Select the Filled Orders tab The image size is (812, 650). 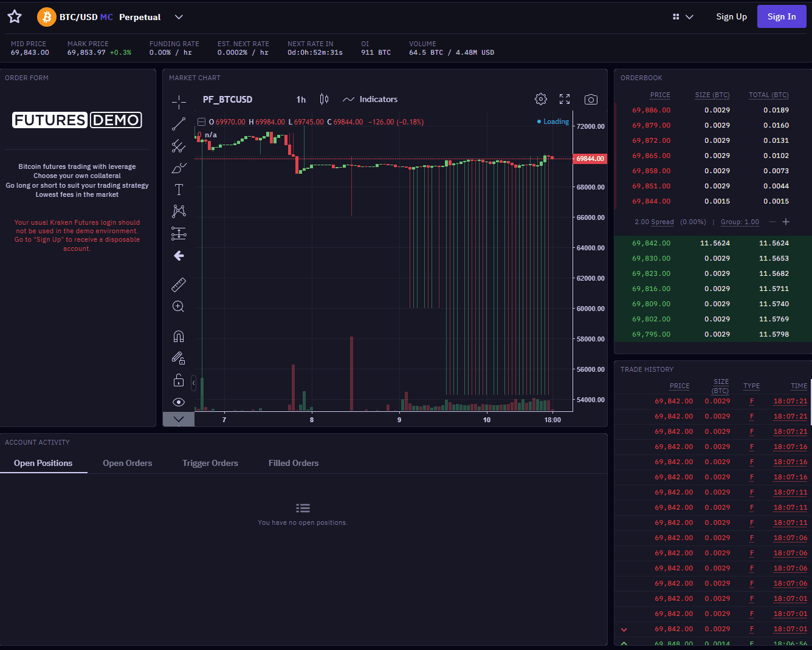294,463
